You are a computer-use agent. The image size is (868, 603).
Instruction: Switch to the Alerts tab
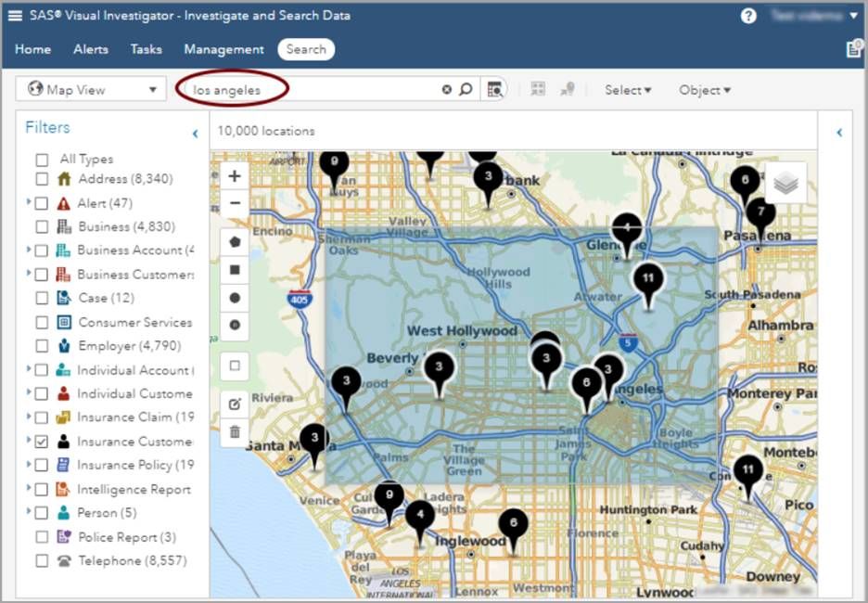[x=90, y=49]
